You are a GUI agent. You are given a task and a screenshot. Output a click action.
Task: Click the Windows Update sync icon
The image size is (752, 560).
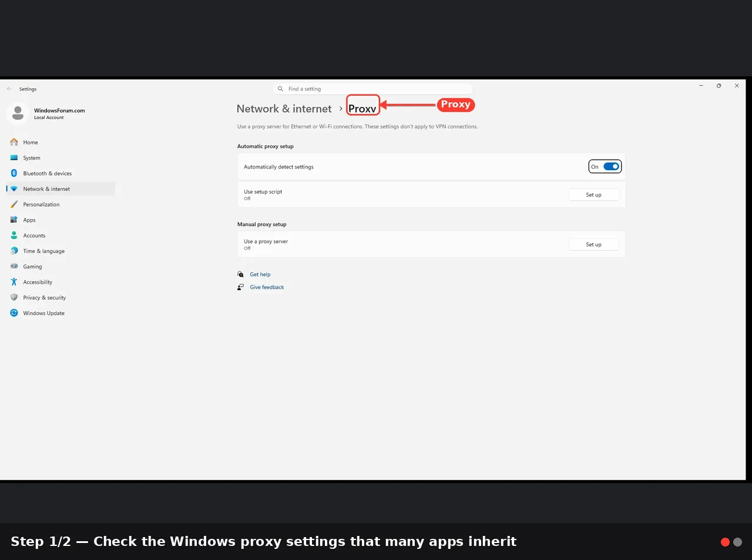(x=14, y=313)
